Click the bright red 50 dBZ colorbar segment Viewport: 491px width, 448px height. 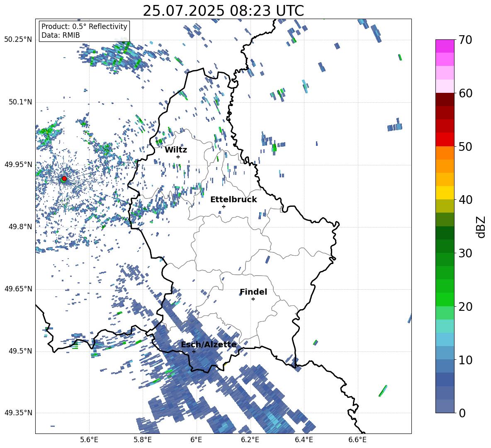tap(445, 139)
